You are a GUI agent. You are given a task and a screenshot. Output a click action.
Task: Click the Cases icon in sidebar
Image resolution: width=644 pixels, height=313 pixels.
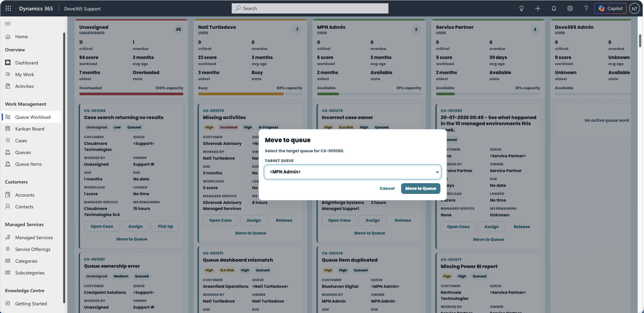(8, 141)
